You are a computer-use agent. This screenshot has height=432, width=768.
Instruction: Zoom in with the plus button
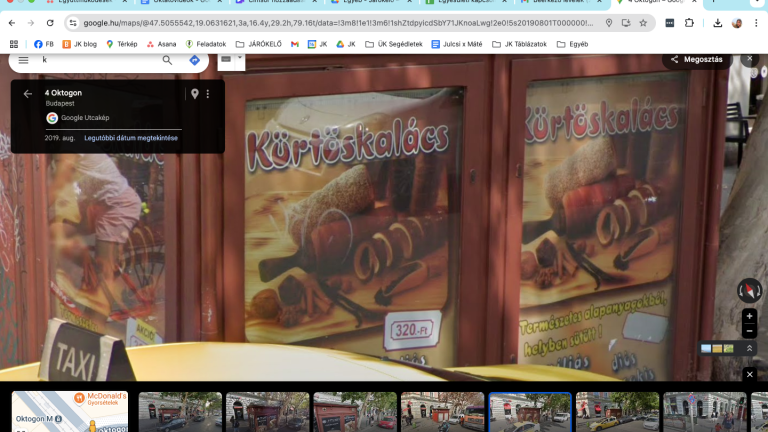pos(749,316)
